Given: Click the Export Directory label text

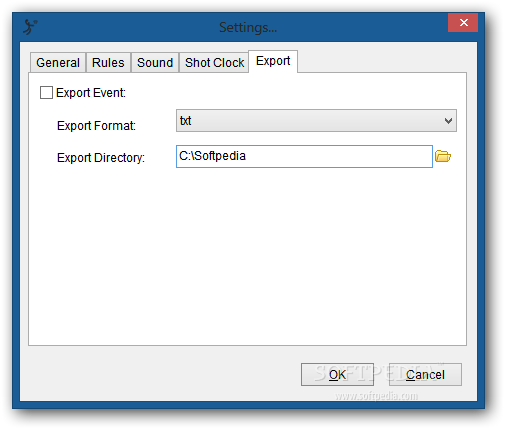Looking at the screenshot, I should (x=101, y=158).
